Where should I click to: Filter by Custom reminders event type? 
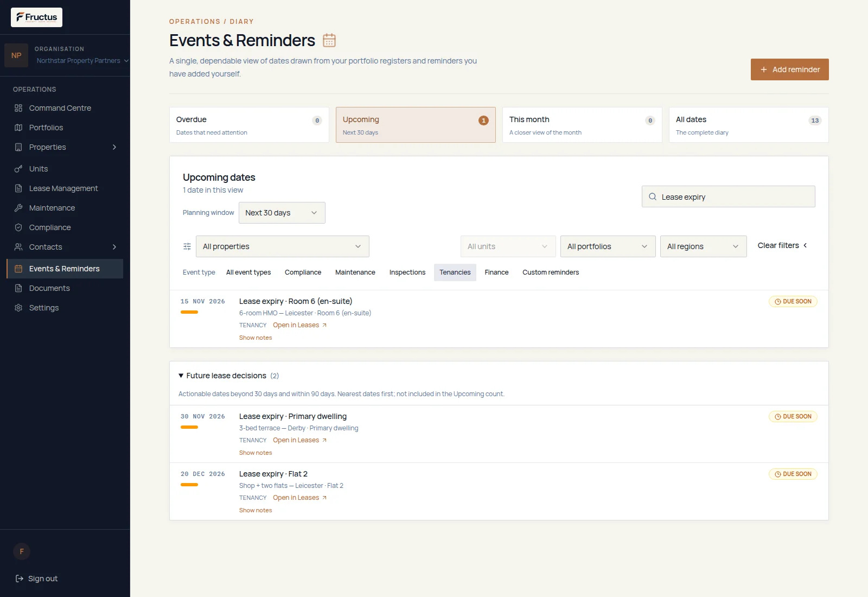click(x=551, y=272)
